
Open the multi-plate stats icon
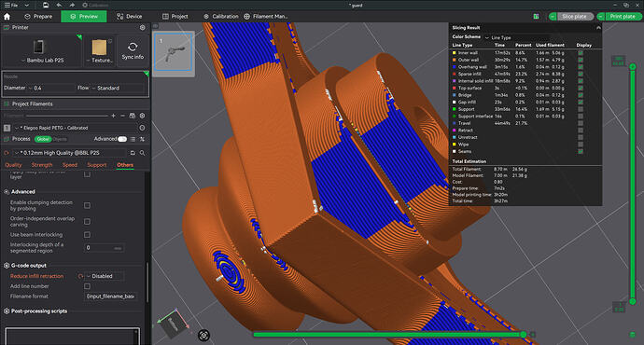(x=536, y=17)
